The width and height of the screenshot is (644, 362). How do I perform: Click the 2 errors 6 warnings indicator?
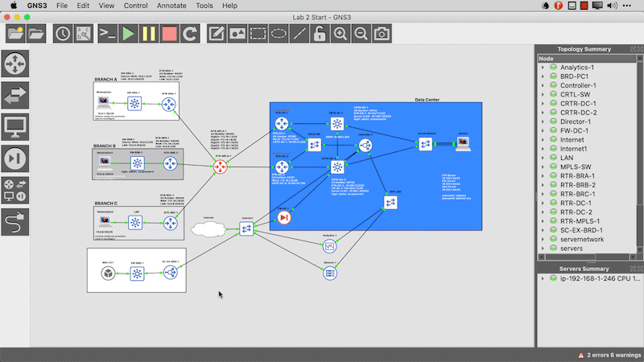click(x=609, y=355)
